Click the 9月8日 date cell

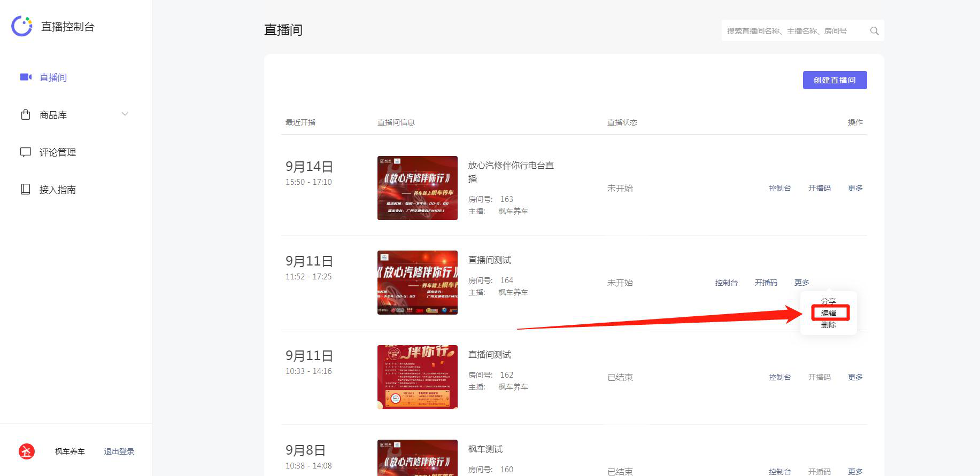coord(305,450)
